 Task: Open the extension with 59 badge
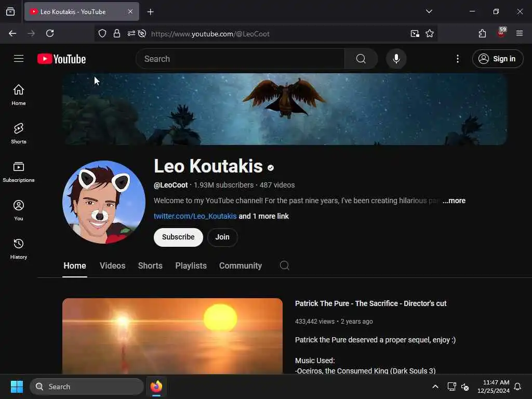pyautogui.click(x=501, y=33)
